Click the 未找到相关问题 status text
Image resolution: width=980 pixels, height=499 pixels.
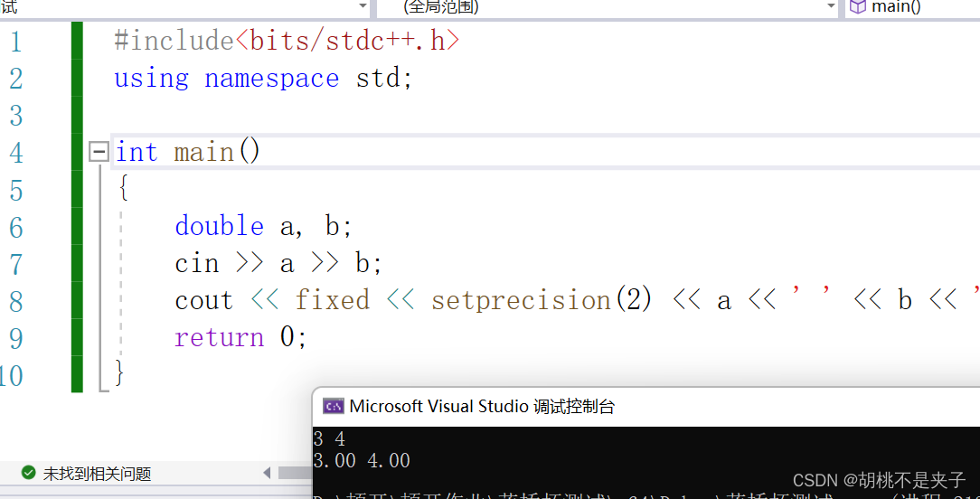point(97,474)
